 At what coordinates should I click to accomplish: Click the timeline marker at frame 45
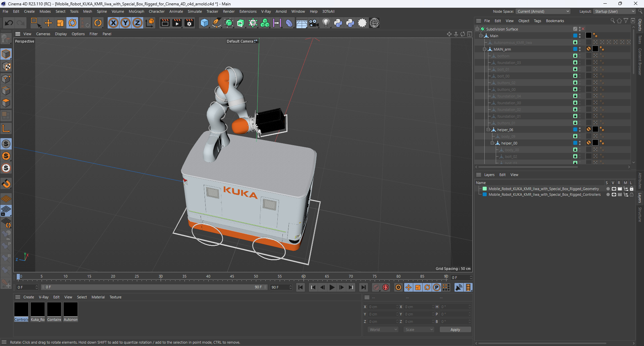(232, 277)
